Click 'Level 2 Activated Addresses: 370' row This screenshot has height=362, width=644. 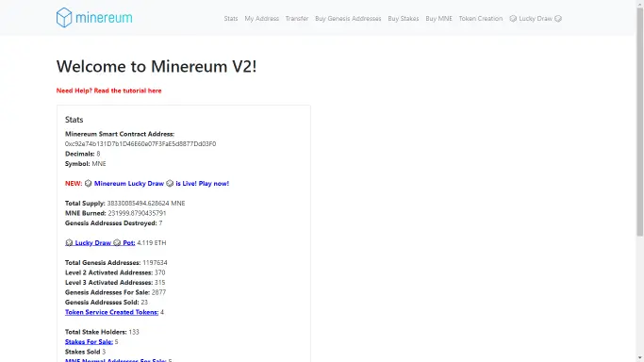[x=115, y=272]
